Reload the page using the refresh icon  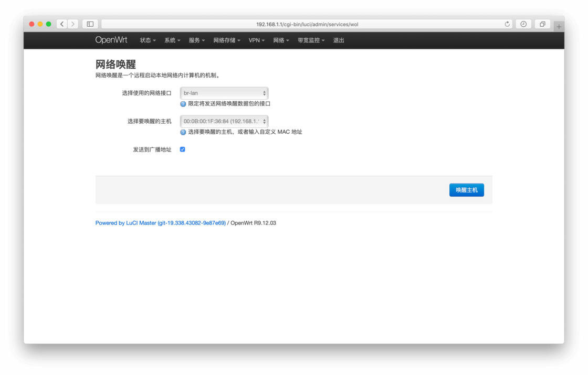[x=506, y=24]
